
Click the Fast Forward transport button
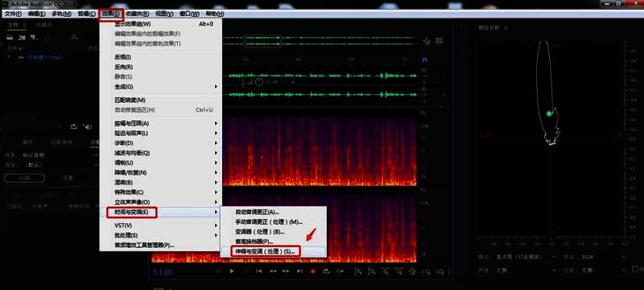[x=287, y=271]
